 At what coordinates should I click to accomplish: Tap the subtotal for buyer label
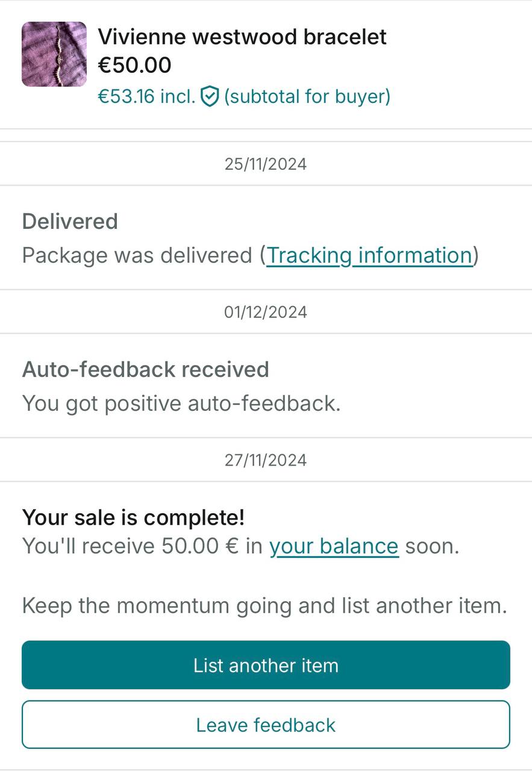click(307, 96)
